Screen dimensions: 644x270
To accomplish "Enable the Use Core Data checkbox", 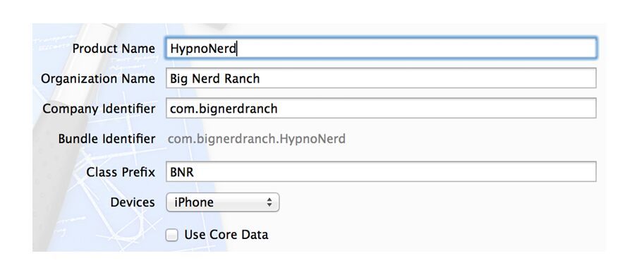I will tap(171, 235).
